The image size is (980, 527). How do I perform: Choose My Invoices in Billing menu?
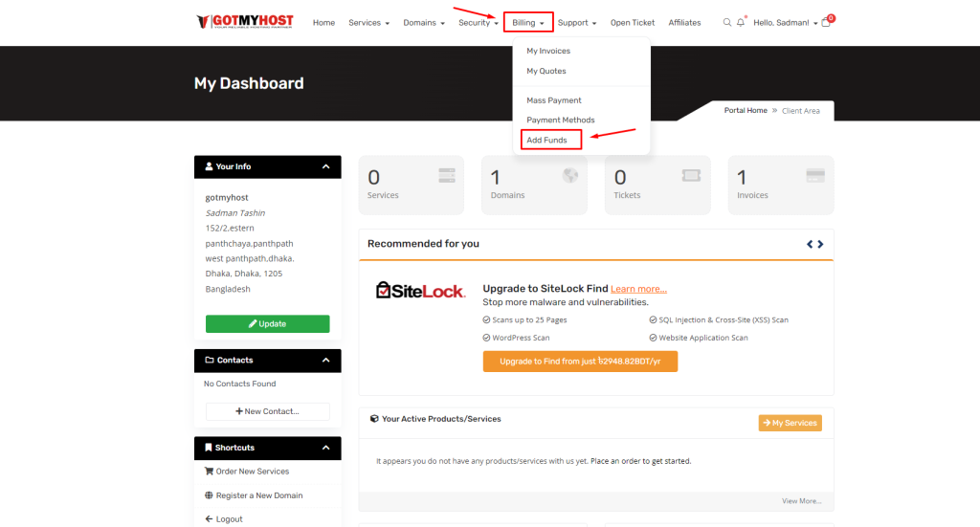click(548, 51)
